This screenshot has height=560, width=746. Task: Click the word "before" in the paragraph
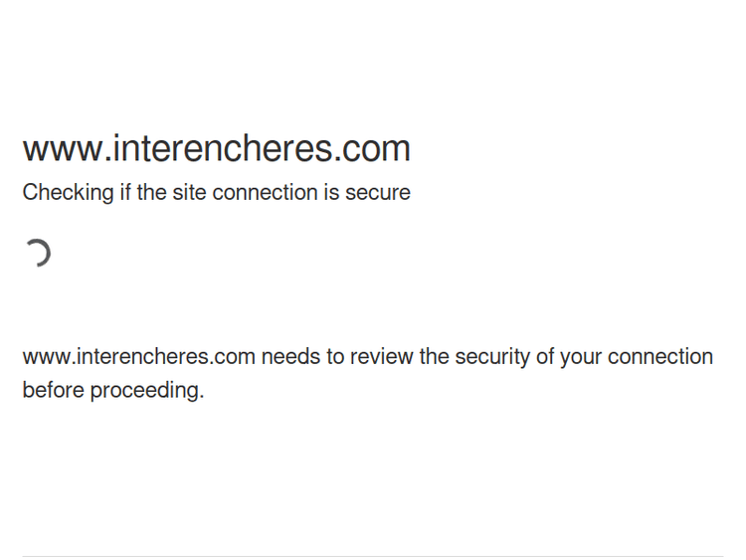coord(54,390)
